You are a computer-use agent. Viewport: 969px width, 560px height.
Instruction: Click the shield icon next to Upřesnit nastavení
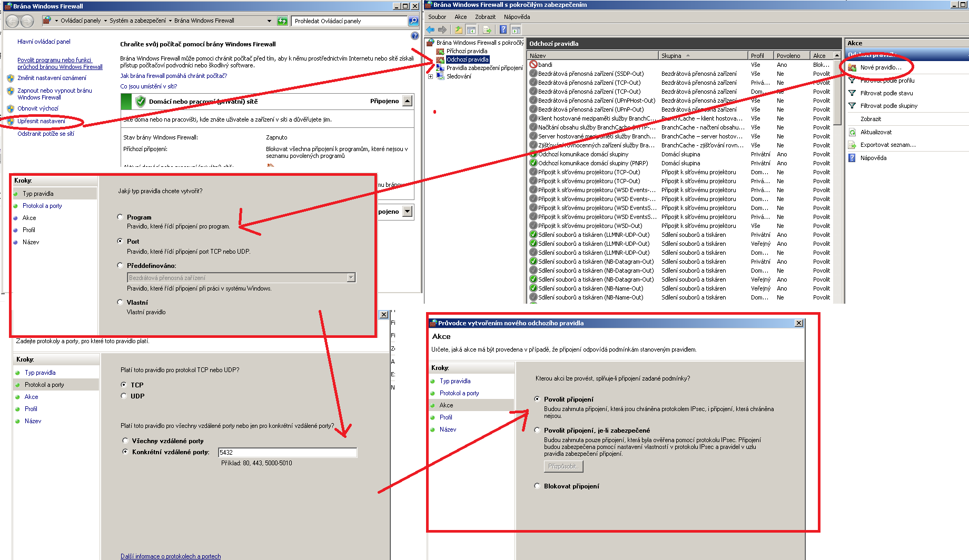[11, 121]
